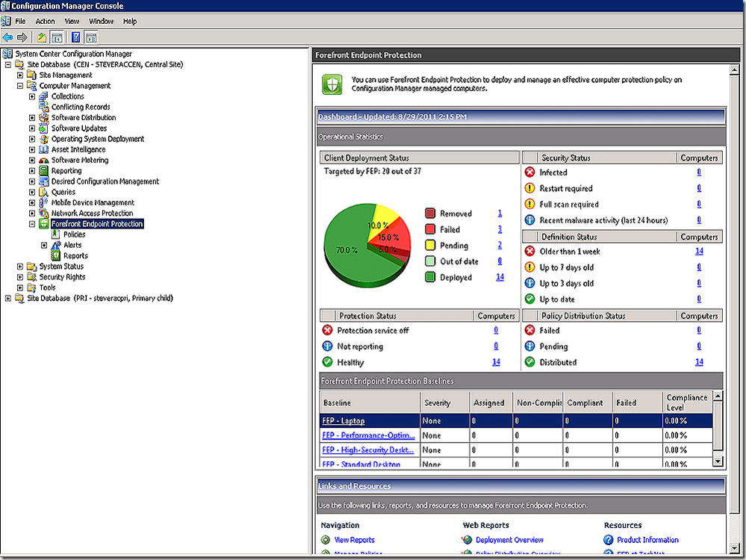Open the Failed deployment count link

tap(500, 229)
